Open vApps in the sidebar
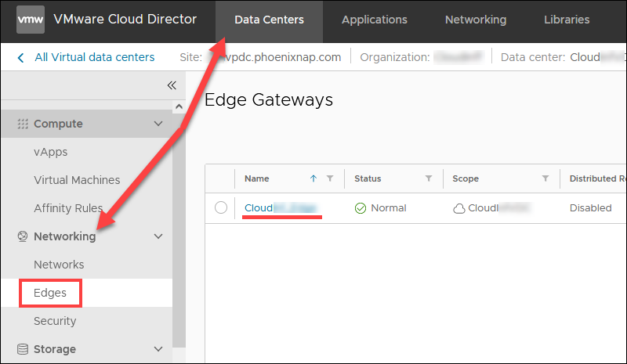 pyautogui.click(x=50, y=152)
